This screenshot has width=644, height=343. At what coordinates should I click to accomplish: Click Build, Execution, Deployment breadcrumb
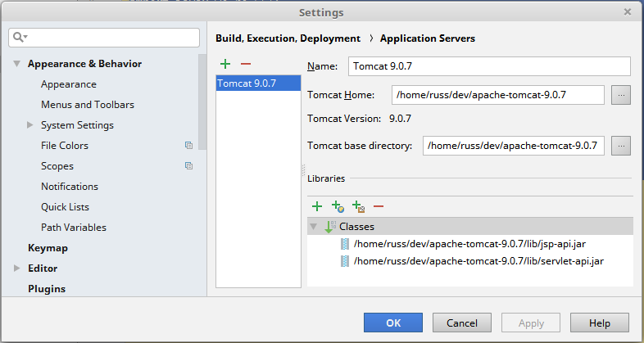[x=288, y=38]
